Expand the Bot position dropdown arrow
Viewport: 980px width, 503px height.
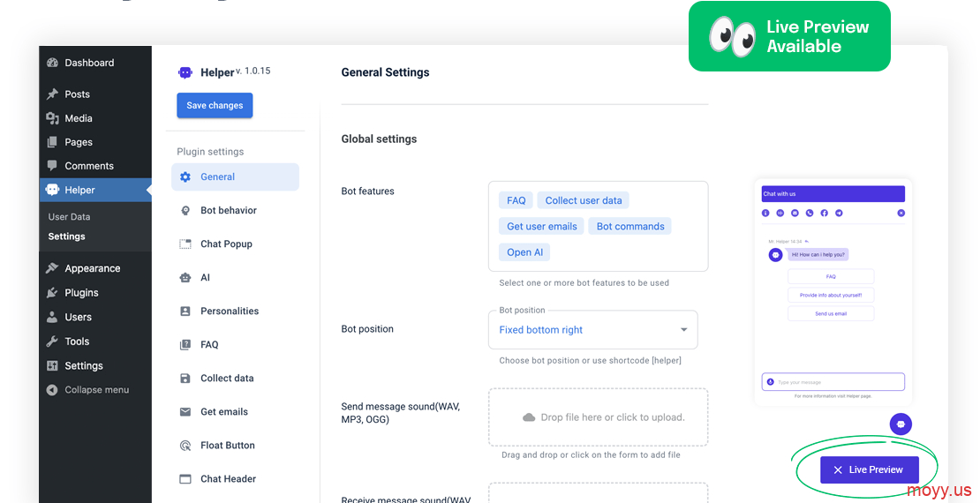(683, 330)
